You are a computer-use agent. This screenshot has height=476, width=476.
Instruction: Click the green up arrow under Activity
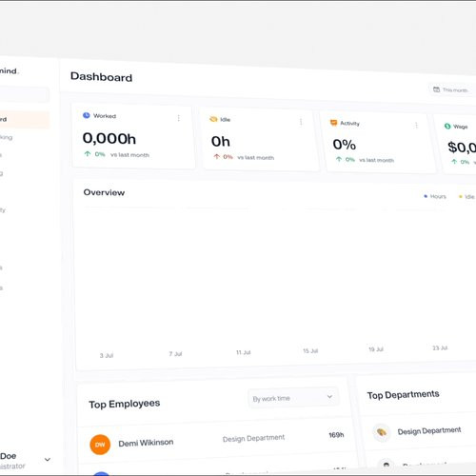tap(339, 159)
